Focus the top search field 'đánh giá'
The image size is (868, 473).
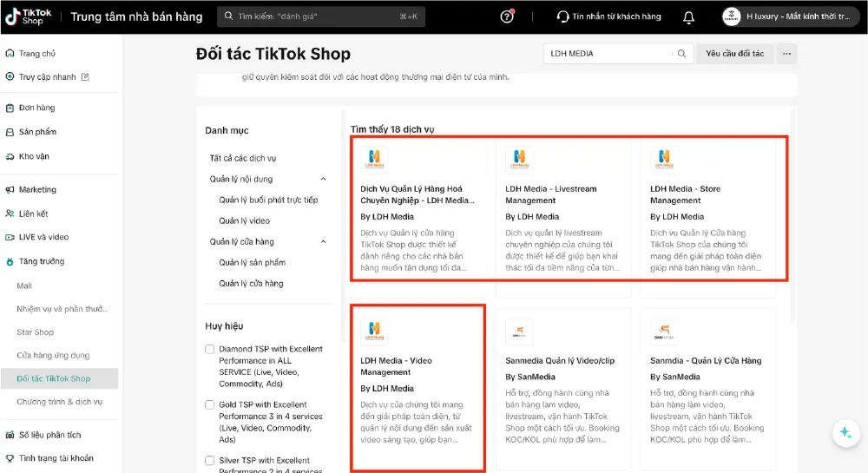coord(321,16)
